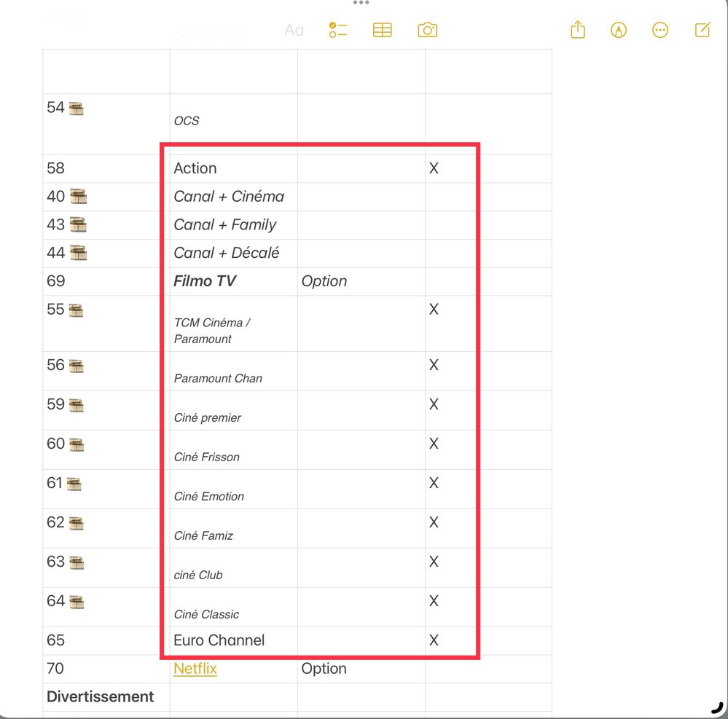Select the ciné Club cell
Viewport: 728px width, 719px height.
[233, 567]
